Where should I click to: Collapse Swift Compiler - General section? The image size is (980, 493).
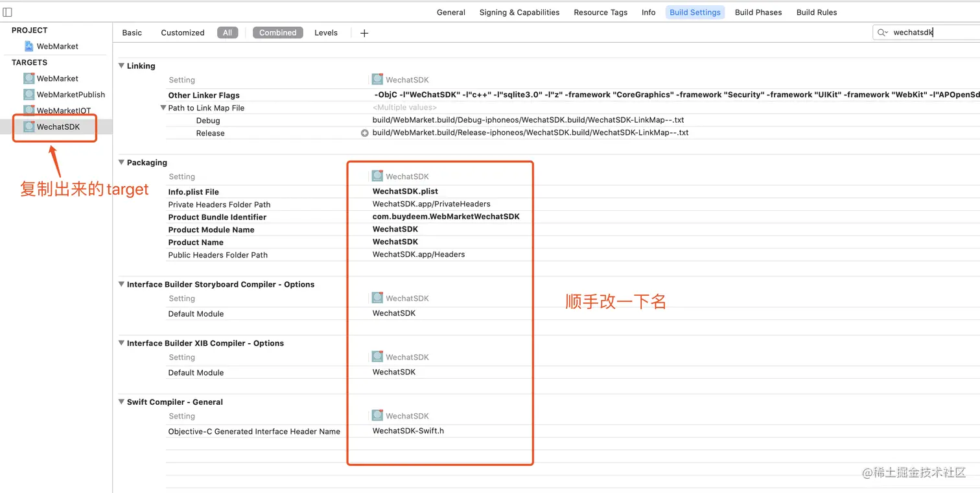tap(121, 402)
